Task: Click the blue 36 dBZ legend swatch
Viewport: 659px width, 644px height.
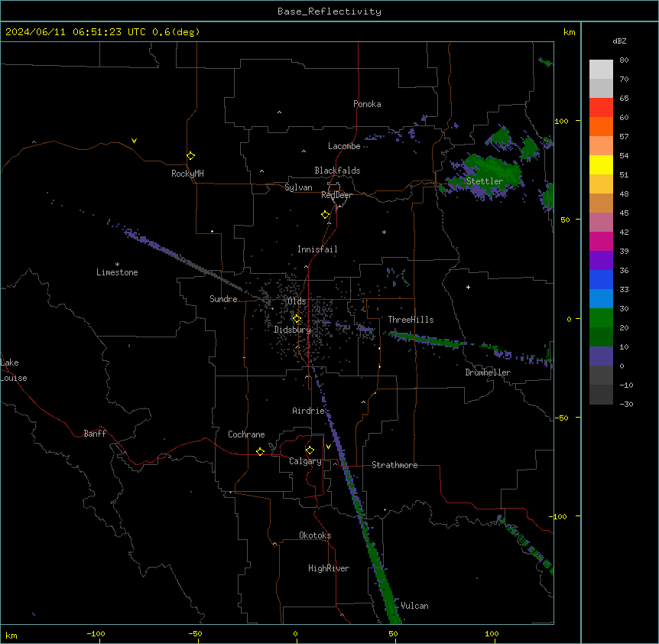Action: [601, 279]
